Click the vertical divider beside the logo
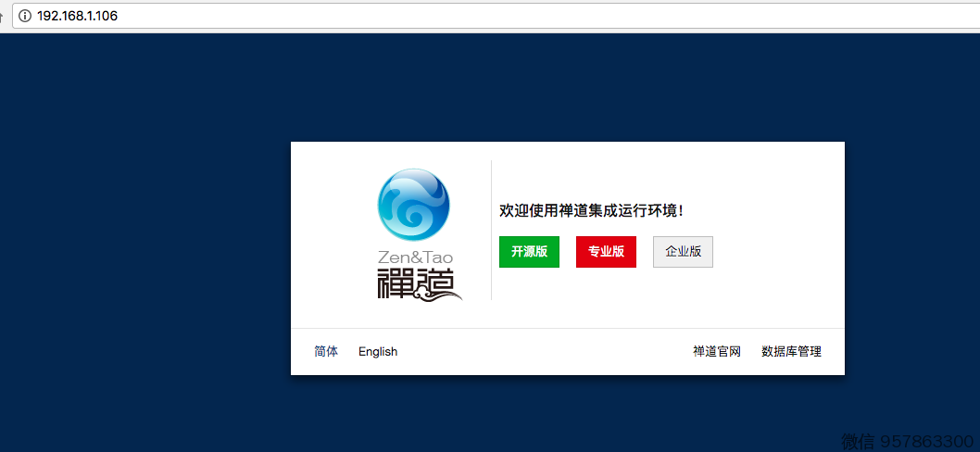The width and height of the screenshot is (980, 452). point(491,230)
